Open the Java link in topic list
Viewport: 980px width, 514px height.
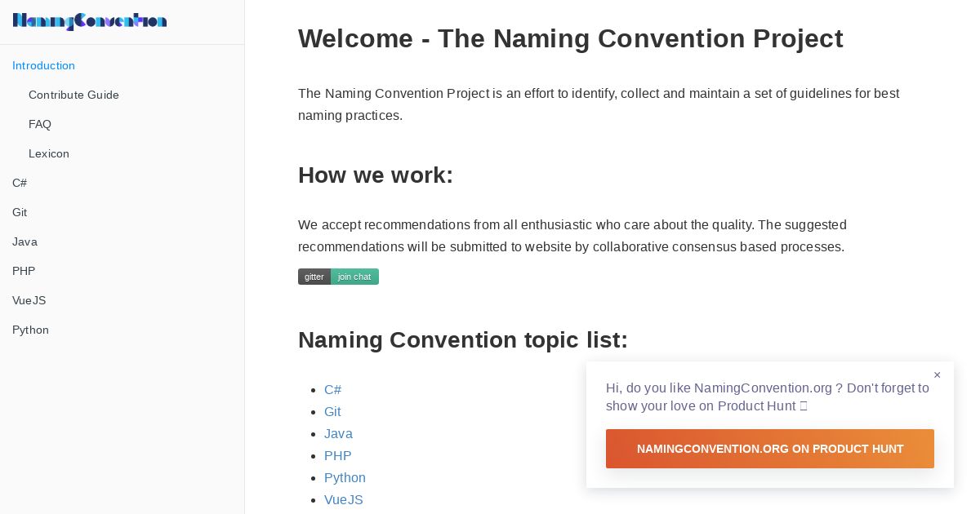pos(338,434)
